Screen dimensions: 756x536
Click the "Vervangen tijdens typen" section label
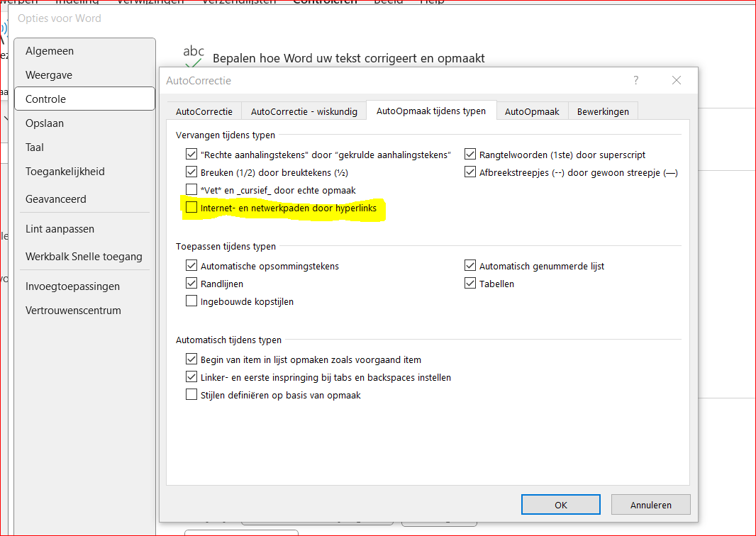[225, 135]
